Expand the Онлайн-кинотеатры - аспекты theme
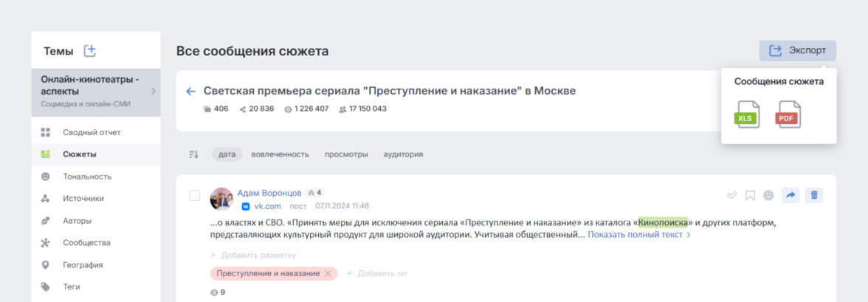 point(154,92)
